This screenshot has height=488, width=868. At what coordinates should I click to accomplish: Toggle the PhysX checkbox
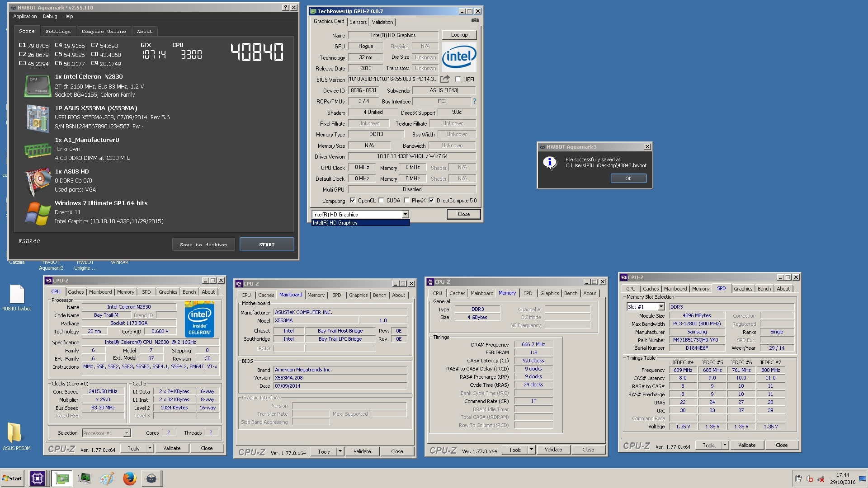tap(406, 201)
